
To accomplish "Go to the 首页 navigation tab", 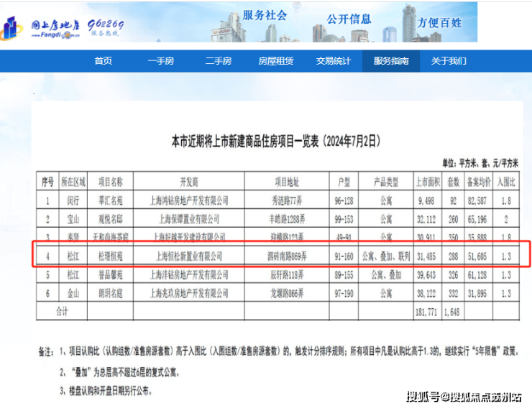I will (103, 61).
